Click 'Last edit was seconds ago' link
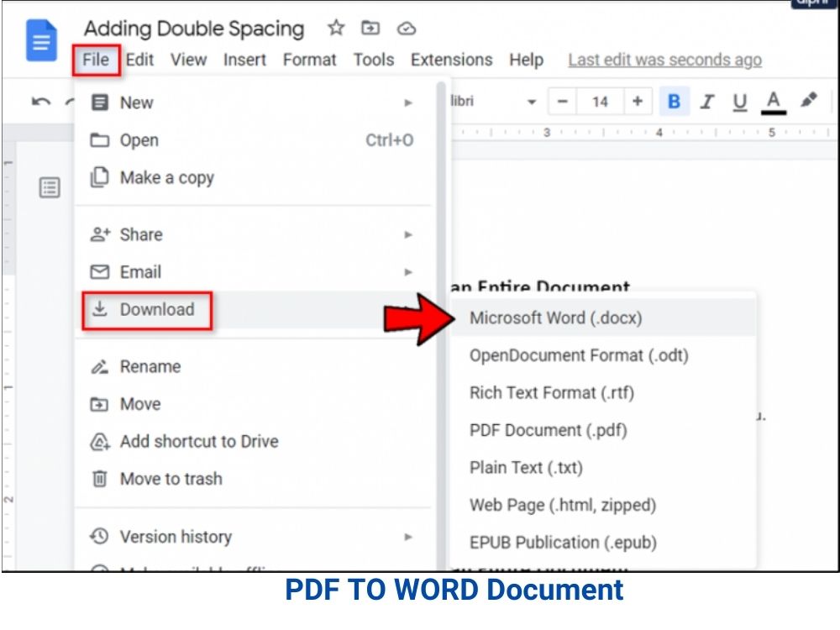Image resolution: width=840 pixels, height=630 pixels. 664,60
